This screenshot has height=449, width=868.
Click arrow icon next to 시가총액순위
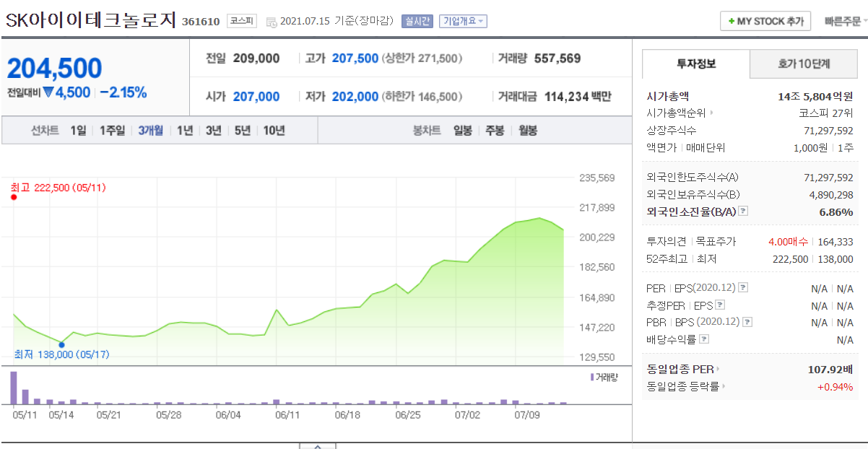coord(712,113)
